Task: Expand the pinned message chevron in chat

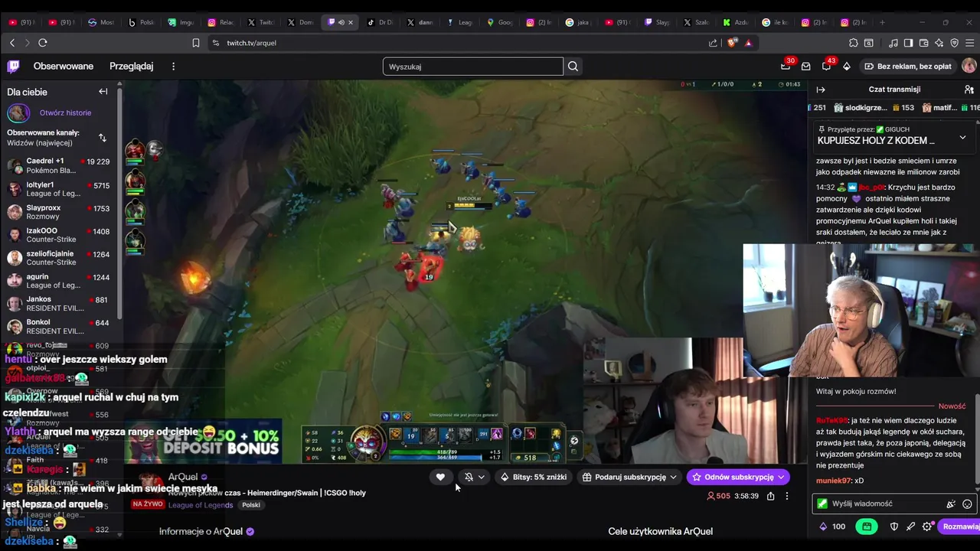Action: click(x=962, y=138)
